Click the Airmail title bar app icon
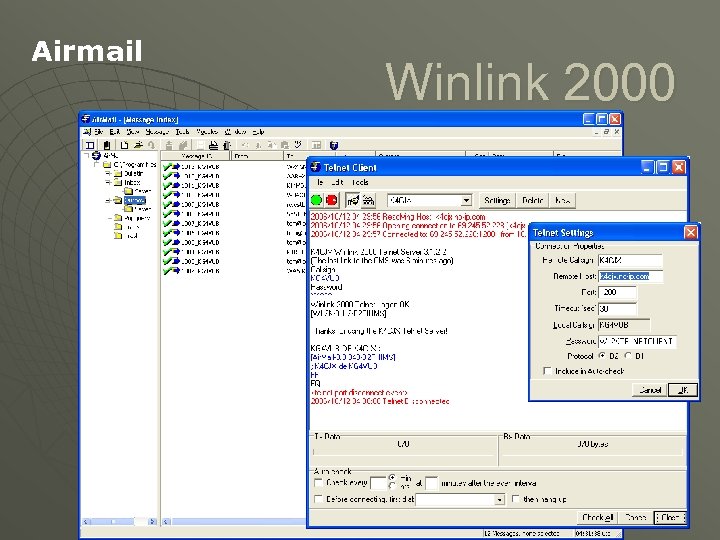Image resolution: width=720 pixels, height=540 pixels. click(86, 119)
